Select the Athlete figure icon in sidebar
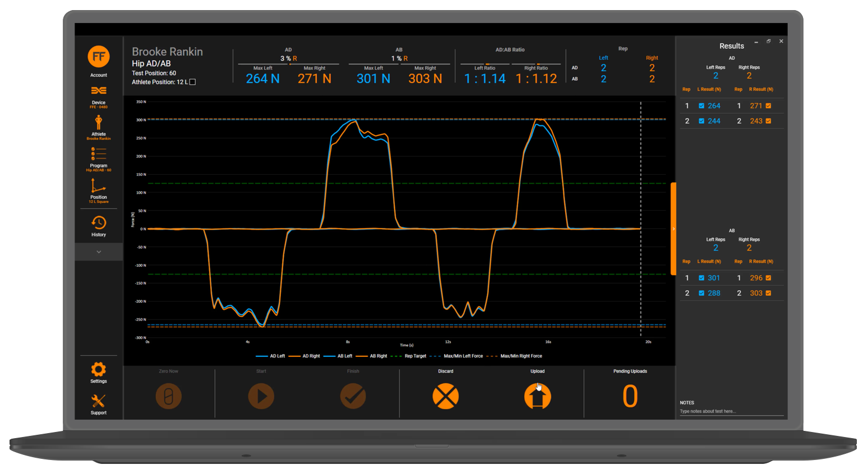Screen dimensions: 868x474 pos(99,122)
